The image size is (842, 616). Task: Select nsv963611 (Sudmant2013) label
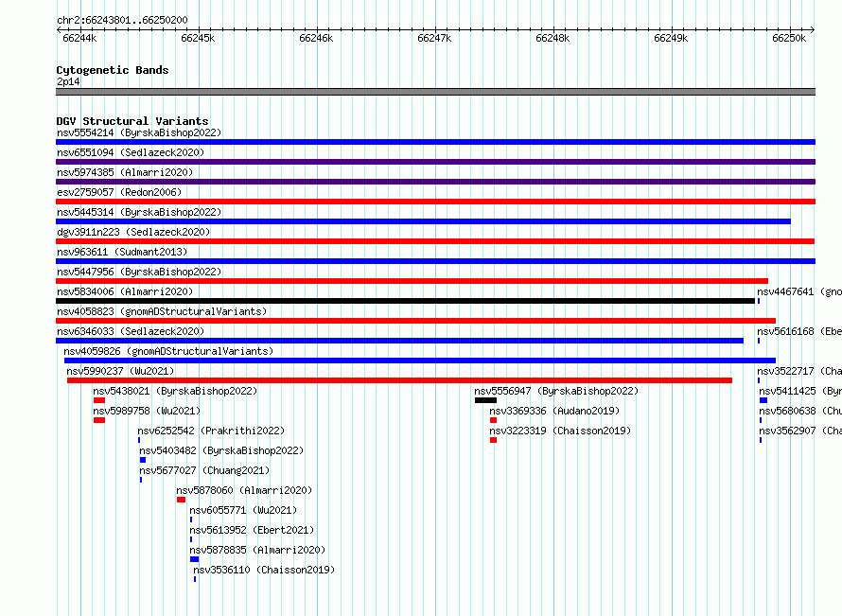122,252
